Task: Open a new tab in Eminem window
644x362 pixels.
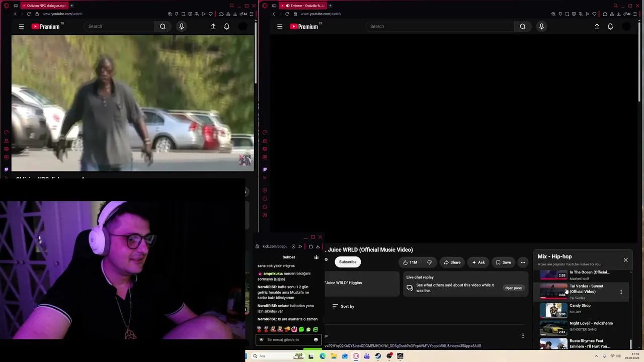Action: coord(330,6)
